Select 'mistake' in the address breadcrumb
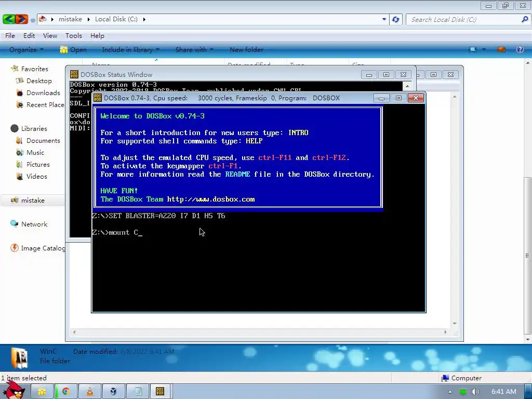The image size is (532, 399). (70, 19)
